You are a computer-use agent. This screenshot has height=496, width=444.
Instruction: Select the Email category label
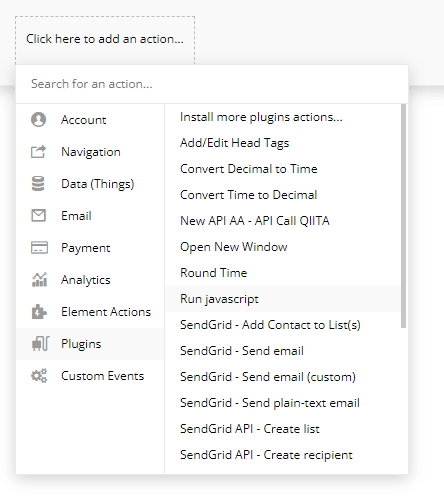[x=76, y=216]
